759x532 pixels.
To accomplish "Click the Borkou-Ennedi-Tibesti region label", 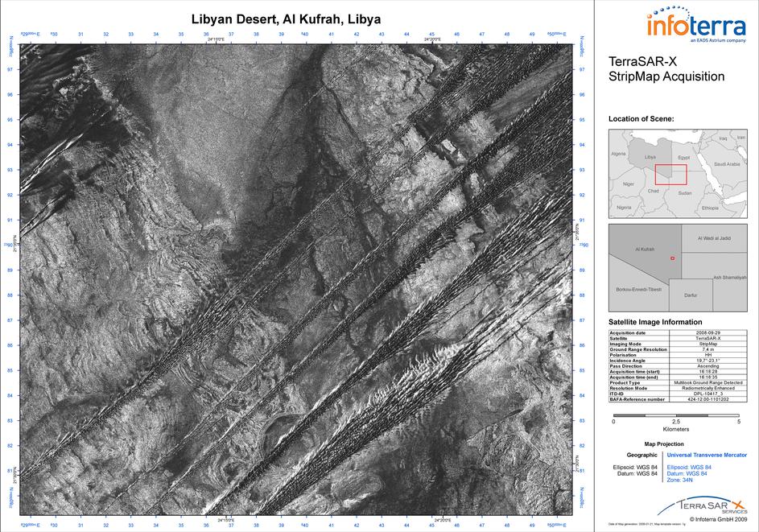I will click(x=638, y=288).
